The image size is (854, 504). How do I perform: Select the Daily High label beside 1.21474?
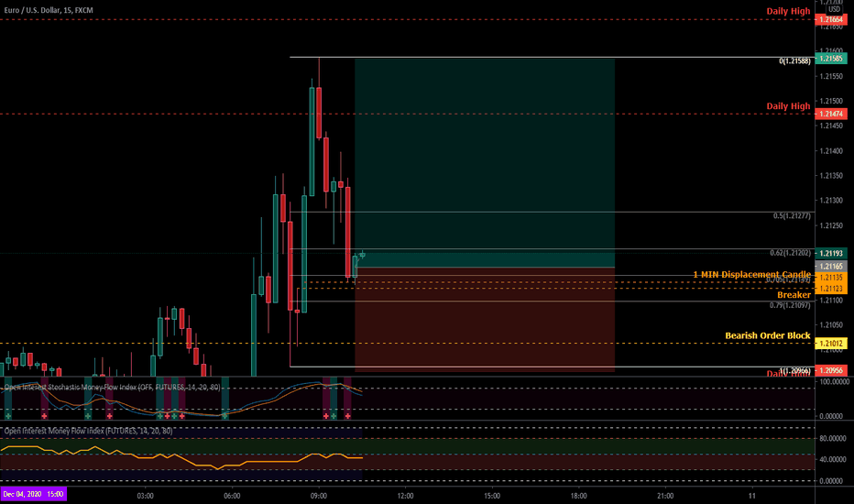(x=788, y=105)
